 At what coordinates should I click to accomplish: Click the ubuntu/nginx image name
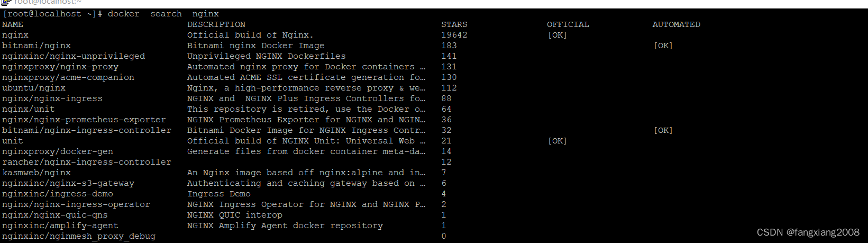(x=34, y=88)
